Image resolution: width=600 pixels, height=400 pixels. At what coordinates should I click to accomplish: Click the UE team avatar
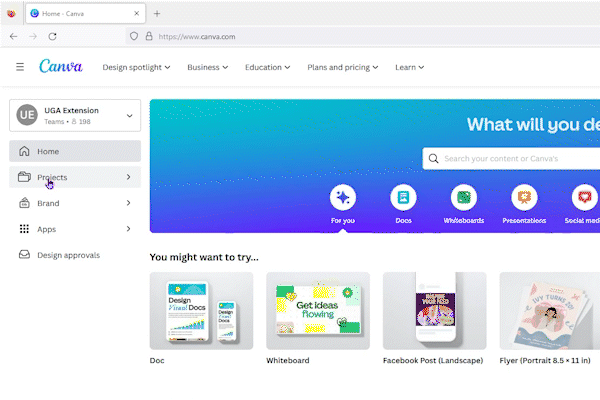click(x=27, y=115)
